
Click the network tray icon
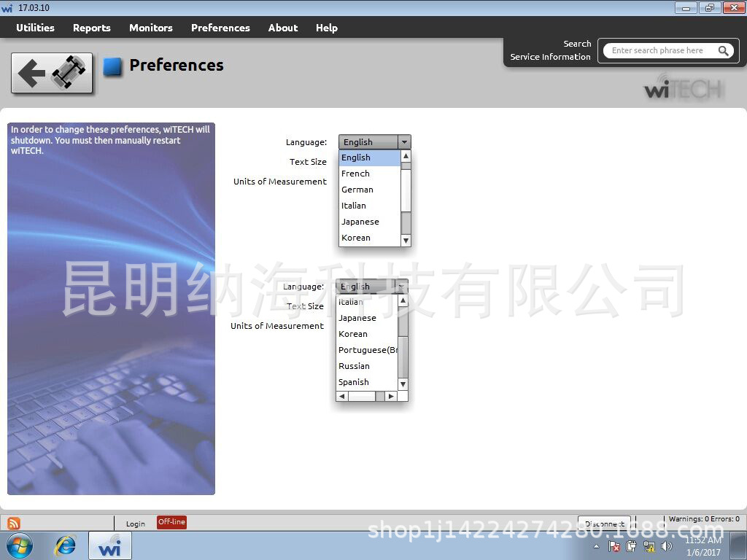pyautogui.click(x=649, y=546)
